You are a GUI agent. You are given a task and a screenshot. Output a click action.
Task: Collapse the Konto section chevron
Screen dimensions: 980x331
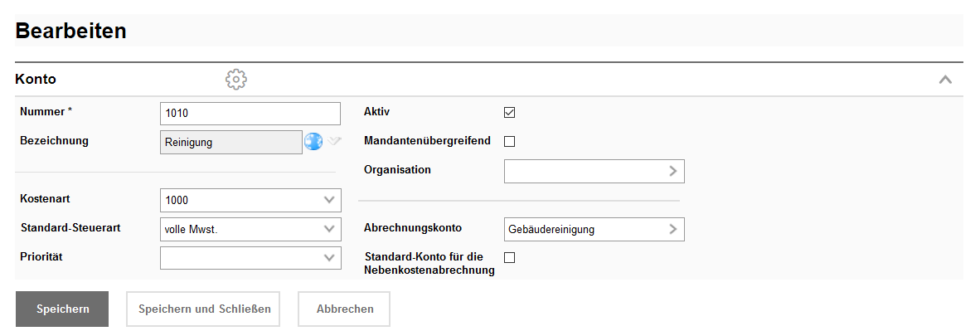click(x=945, y=80)
